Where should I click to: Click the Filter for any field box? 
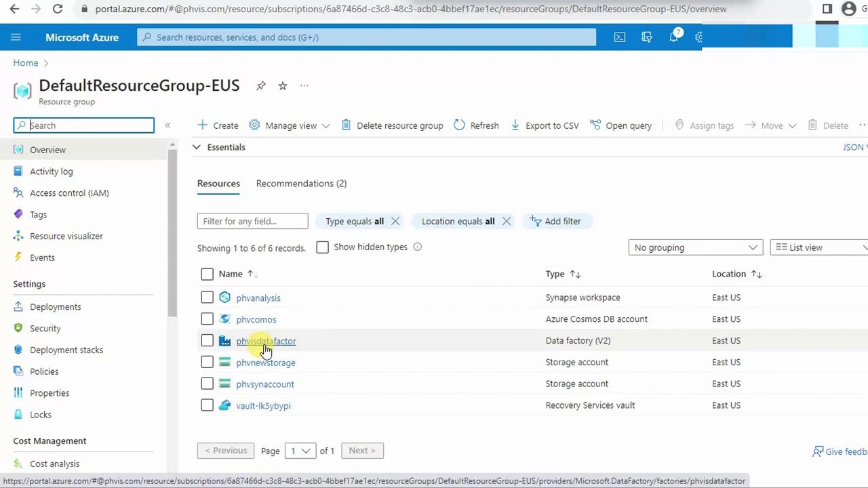coord(252,221)
